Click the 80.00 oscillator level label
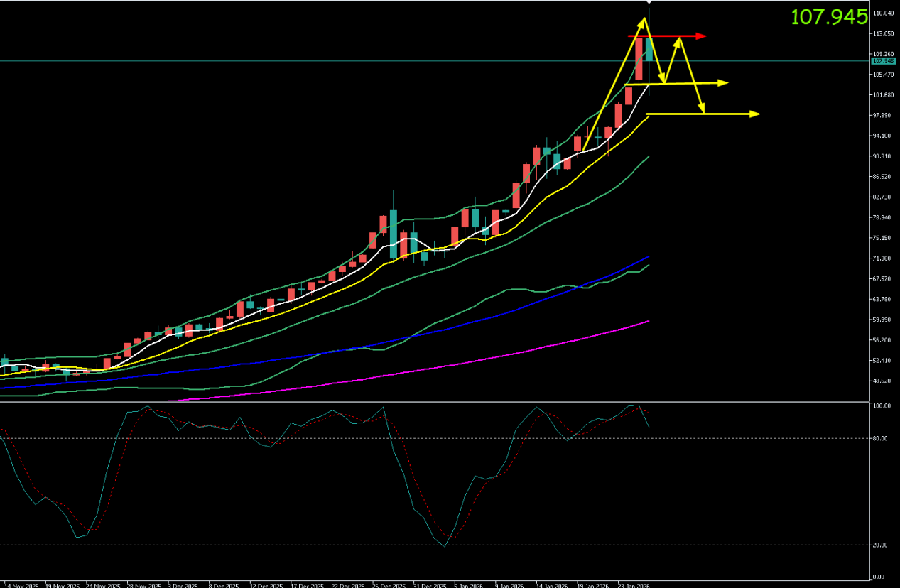 pos(881,438)
